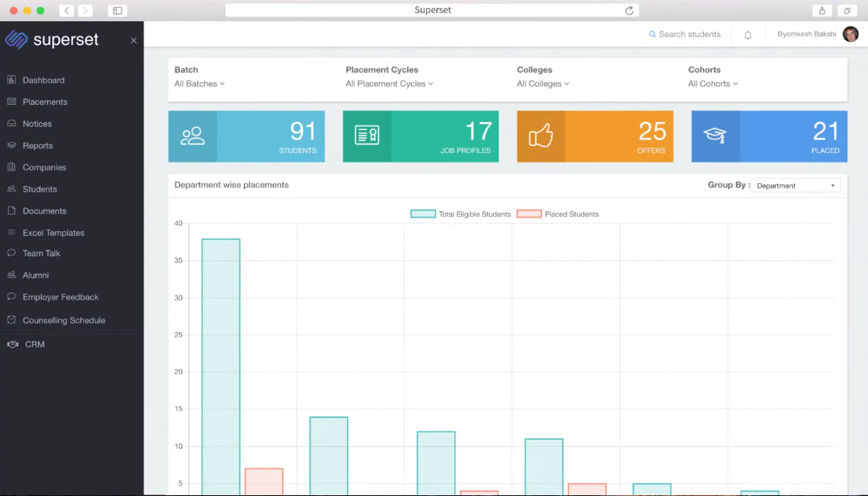Open Dashboard in the sidebar
This screenshot has width=868, height=496.
(x=43, y=80)
